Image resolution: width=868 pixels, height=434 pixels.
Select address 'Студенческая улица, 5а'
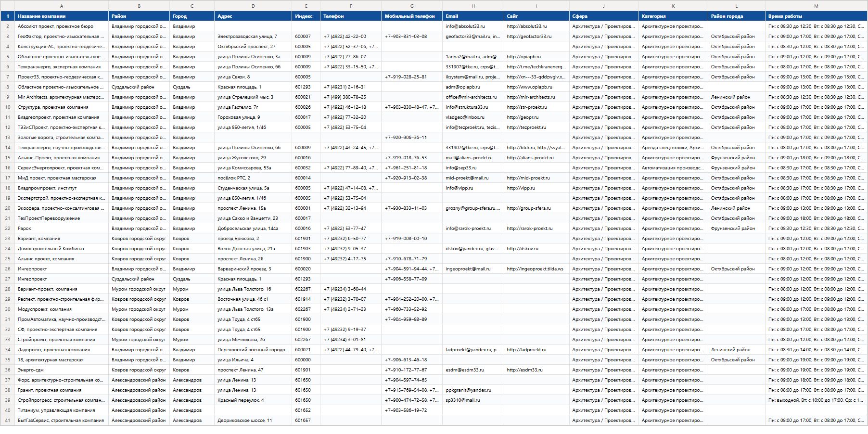point(253,188)
